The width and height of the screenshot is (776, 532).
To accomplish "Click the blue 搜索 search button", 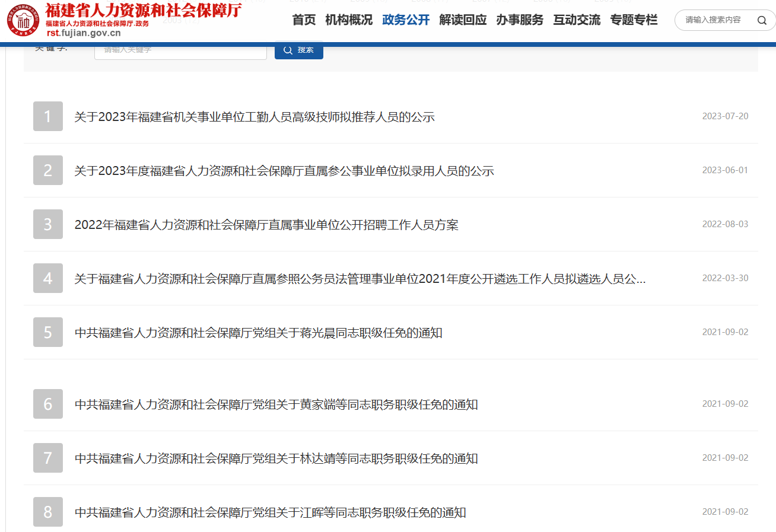I will click(x=298, y=50).
